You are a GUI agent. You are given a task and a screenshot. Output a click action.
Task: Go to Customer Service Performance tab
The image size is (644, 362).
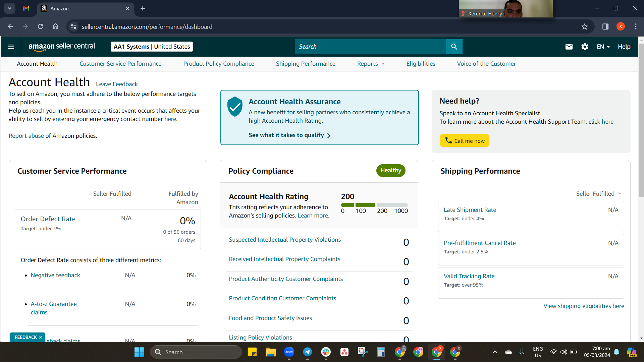pos(120,64)
